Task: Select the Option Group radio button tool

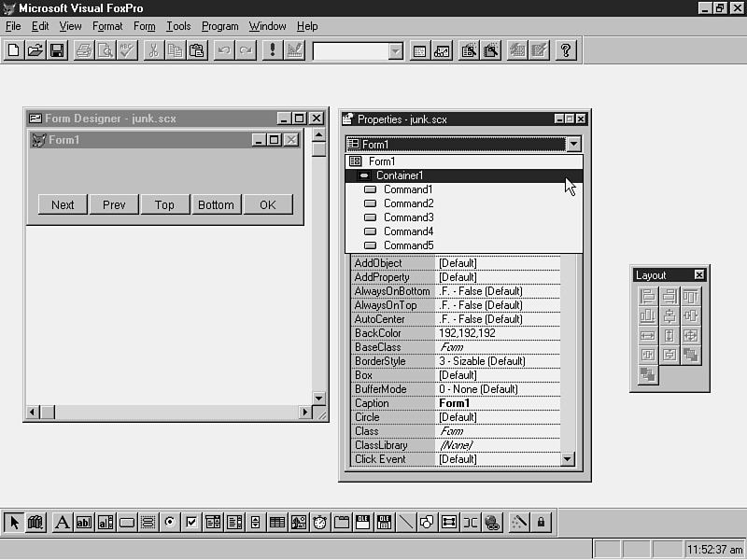Action: pyautogui.click(x=169, y=523)
